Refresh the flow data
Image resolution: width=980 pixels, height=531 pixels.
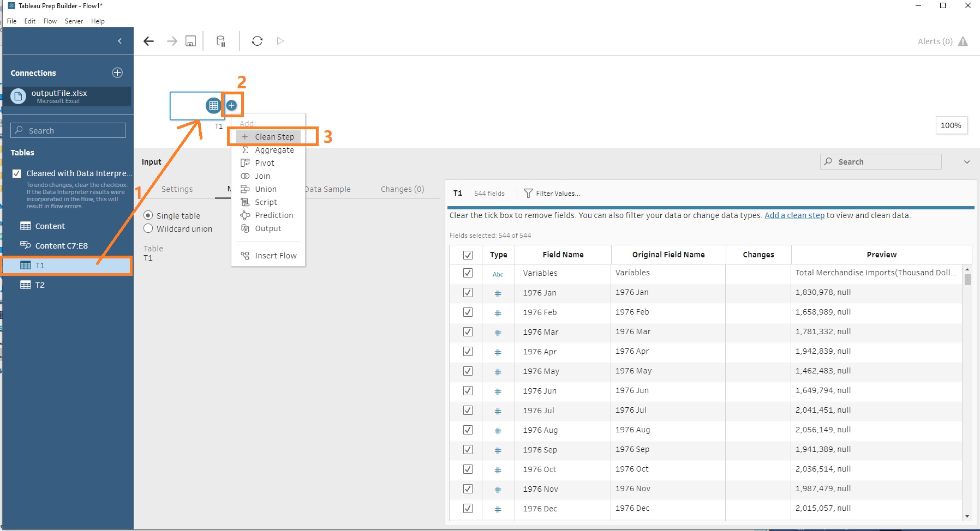(257, 41)
